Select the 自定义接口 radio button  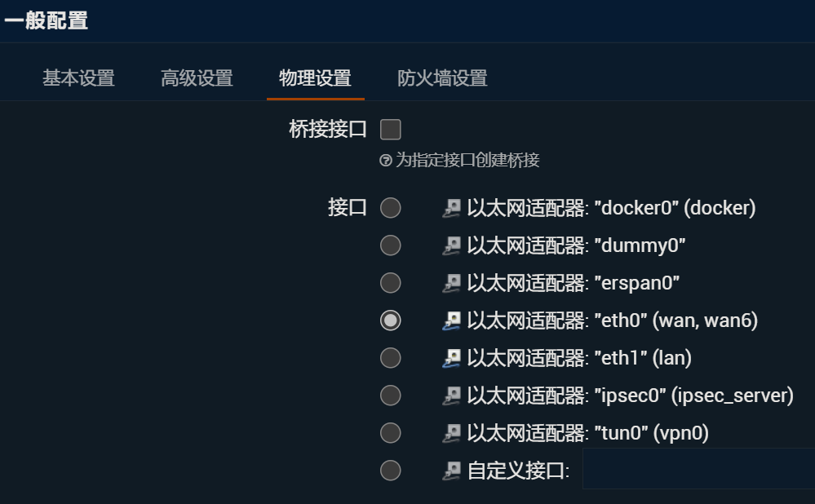tap(391, 471)
